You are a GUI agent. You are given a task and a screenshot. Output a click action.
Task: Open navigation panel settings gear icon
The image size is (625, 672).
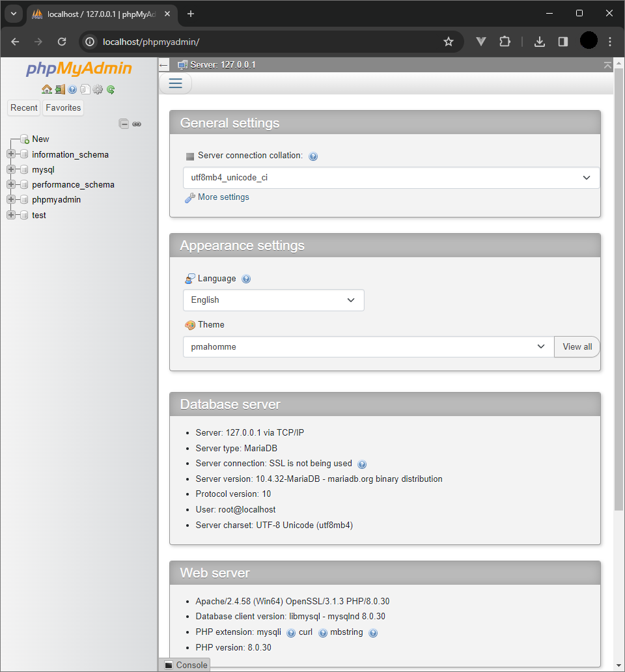(98, 89)
